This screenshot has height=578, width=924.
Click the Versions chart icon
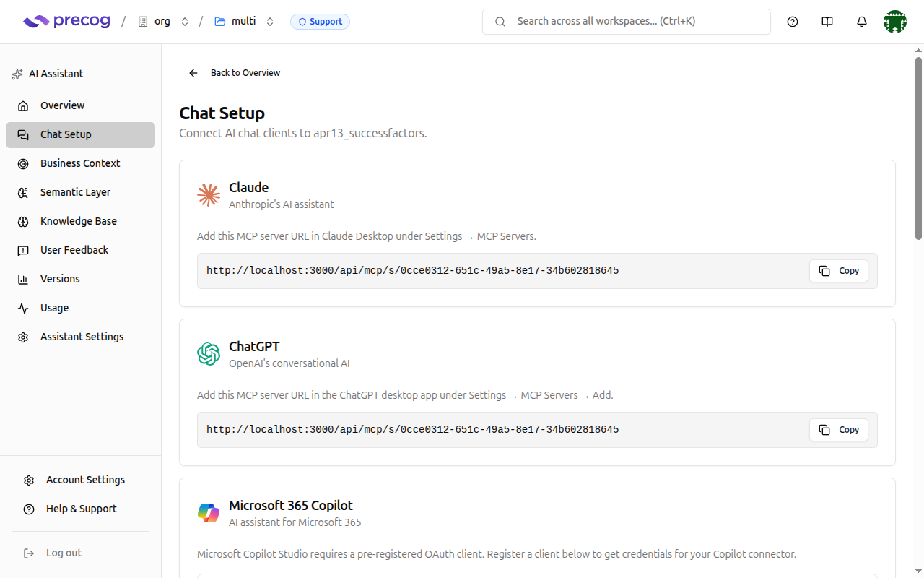pyautogui.click(x=23, y=280)
